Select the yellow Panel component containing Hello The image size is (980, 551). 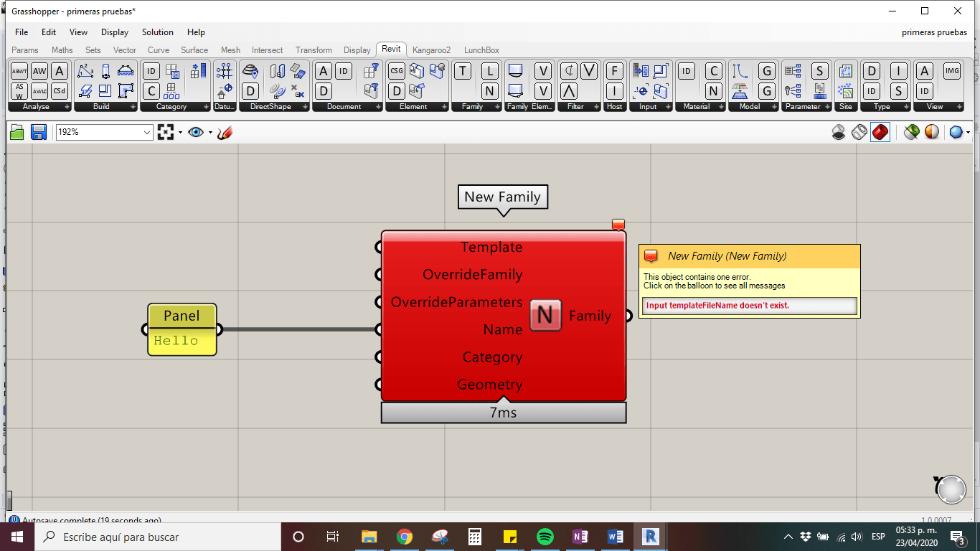point(182,329)
